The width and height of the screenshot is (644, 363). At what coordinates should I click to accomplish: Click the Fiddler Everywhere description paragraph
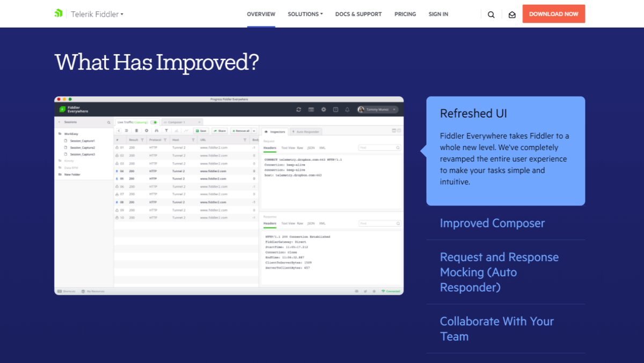504,159
